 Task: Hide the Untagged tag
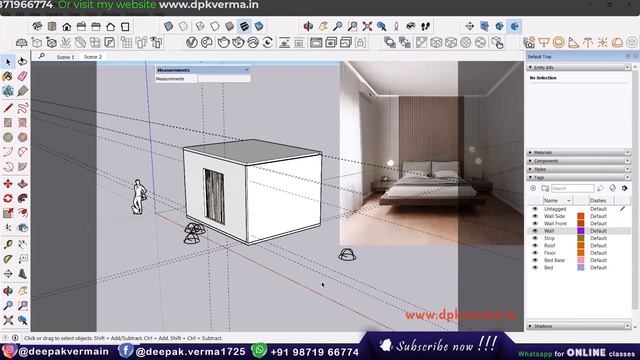[x=535, y=209]
